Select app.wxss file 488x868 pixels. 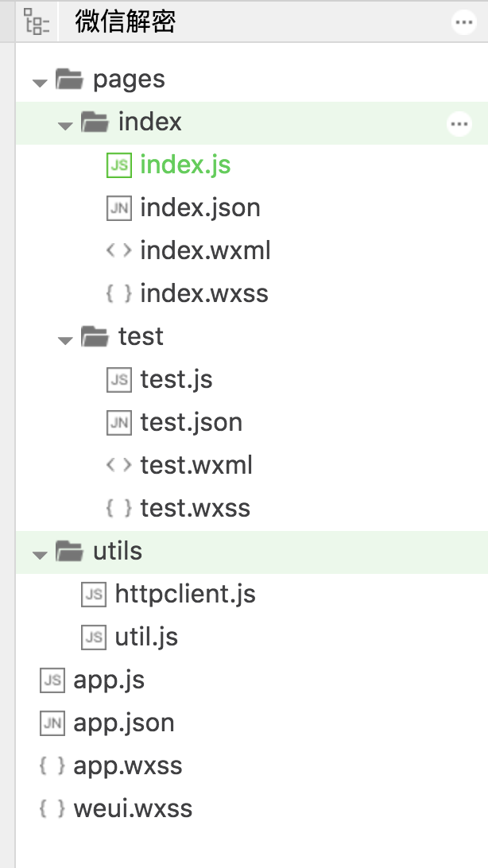[x=128, y=767]
